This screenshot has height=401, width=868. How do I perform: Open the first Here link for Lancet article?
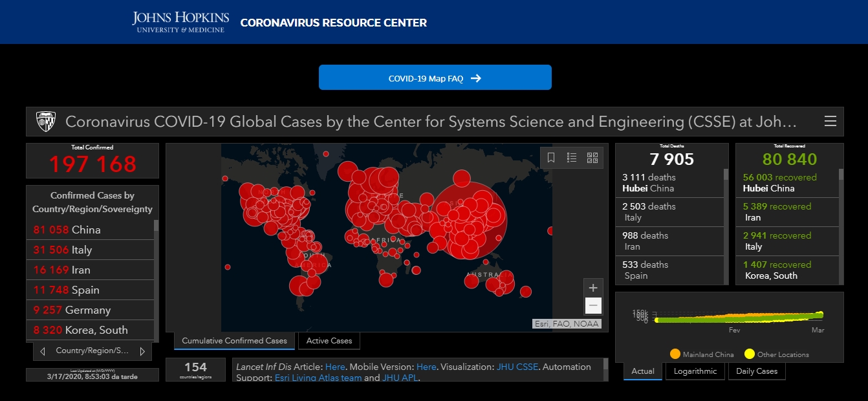(335, 367)
